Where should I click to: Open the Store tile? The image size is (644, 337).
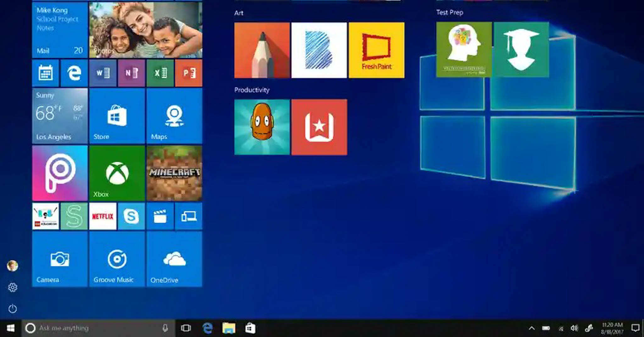coord(117,116)
